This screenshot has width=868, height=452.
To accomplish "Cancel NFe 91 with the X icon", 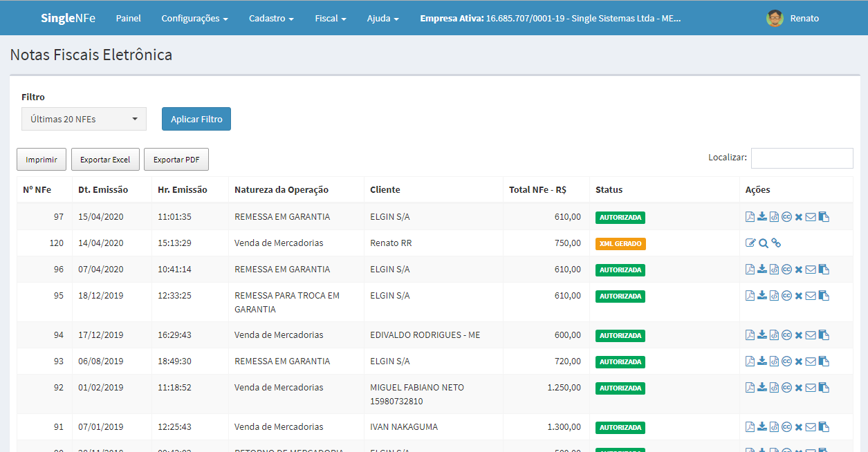I will click(x=799, y=427).
